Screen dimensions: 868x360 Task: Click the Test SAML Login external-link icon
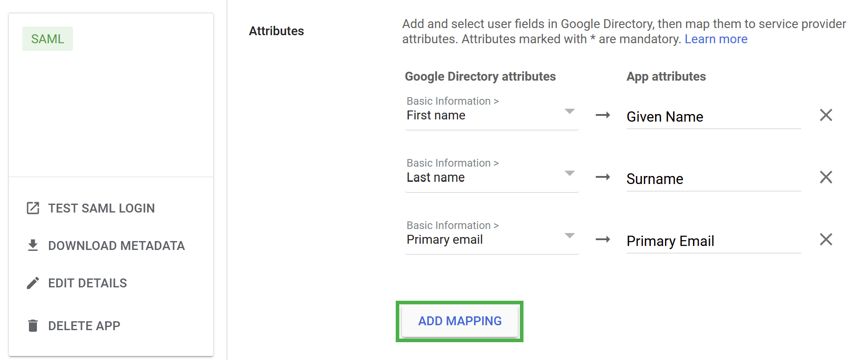33,208
